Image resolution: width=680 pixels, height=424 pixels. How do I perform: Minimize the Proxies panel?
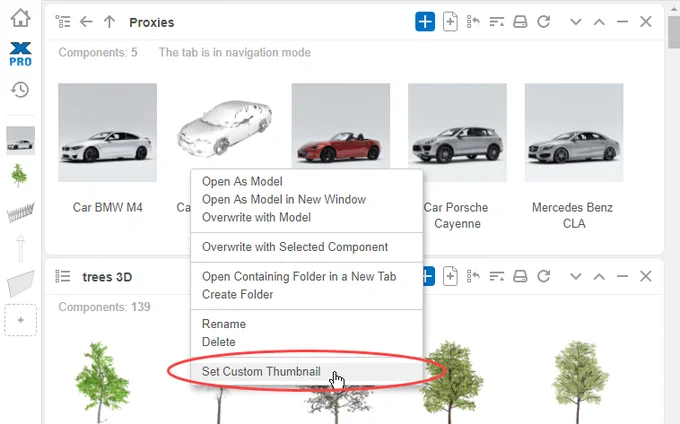click(622, 22)
